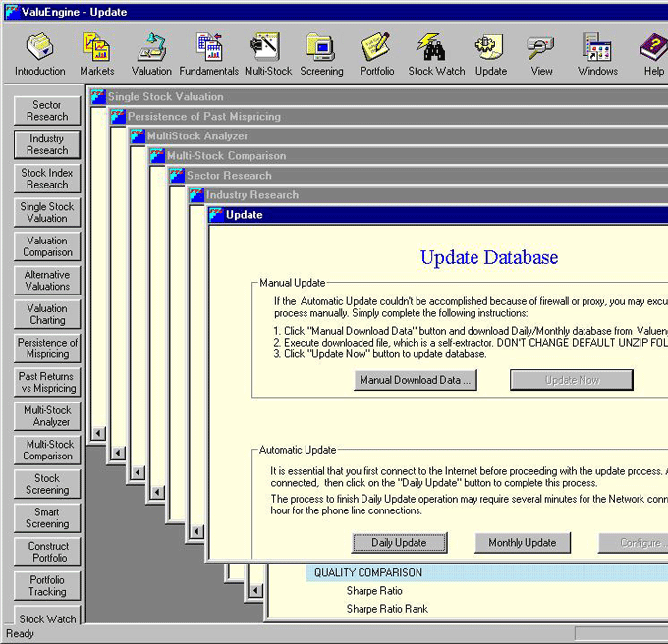Viewport: 668px width, 644px height.
Task: Click the Configure button
Action: (634, 543)
